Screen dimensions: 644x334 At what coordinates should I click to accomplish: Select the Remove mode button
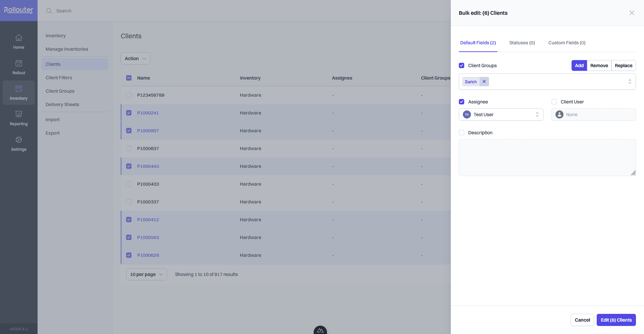[x=599, y=65]
